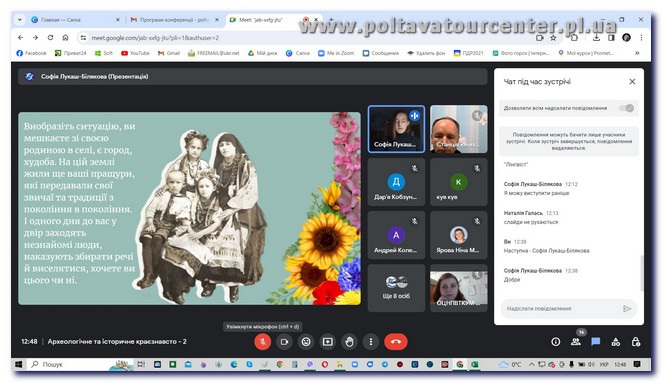Viewport: 663px width, 383px height.
Task: Close the Canva browser tab
Action: [x=118, y=20]
